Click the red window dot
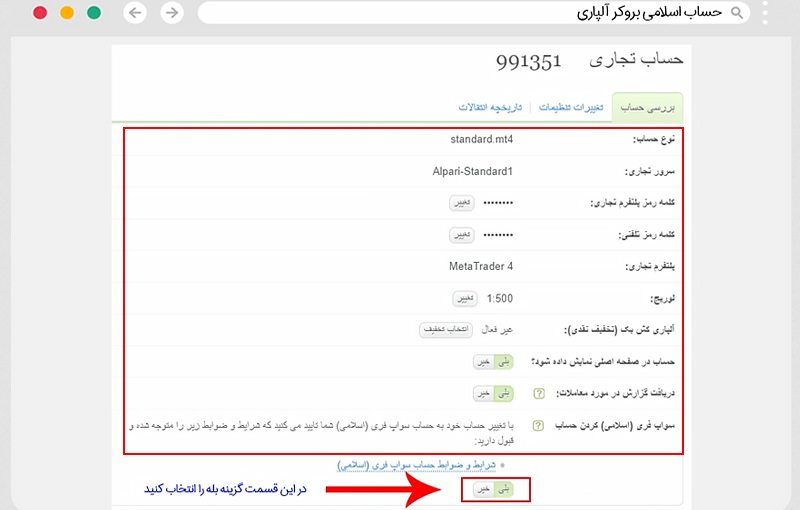The image size is (800, 510). [40, 13]
